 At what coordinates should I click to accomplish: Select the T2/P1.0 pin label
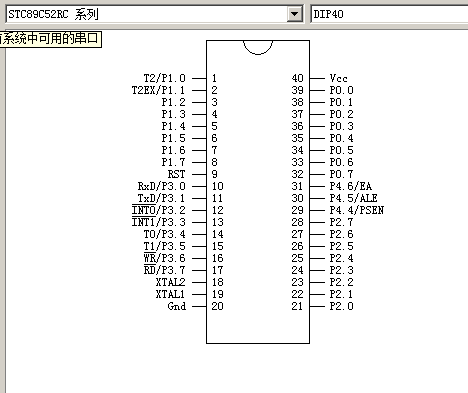pos(164,78)
